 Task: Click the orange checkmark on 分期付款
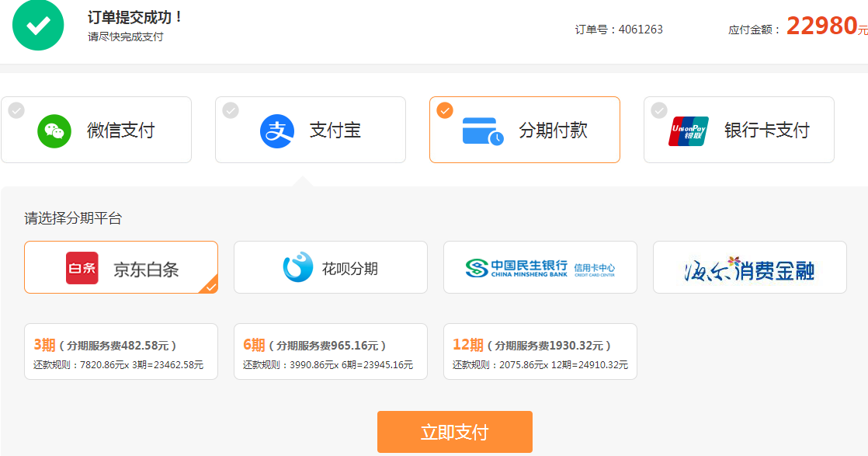[x=445, y=110]
